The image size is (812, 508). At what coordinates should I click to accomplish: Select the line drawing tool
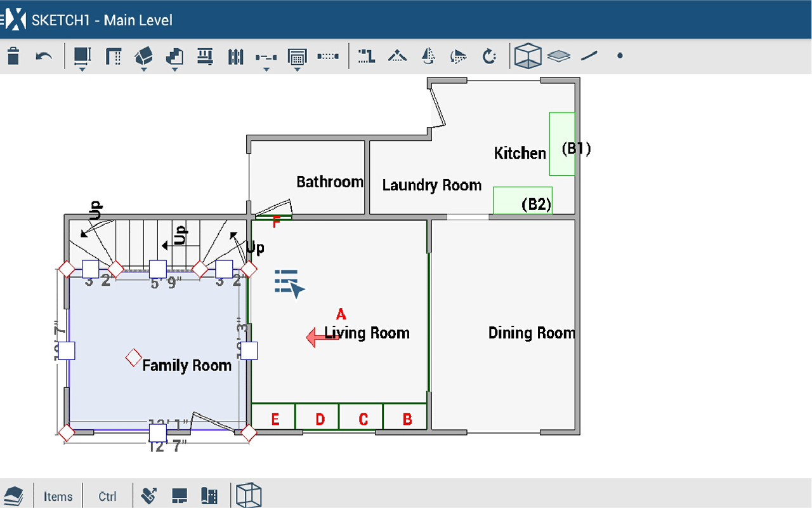[x=589, y=56]
